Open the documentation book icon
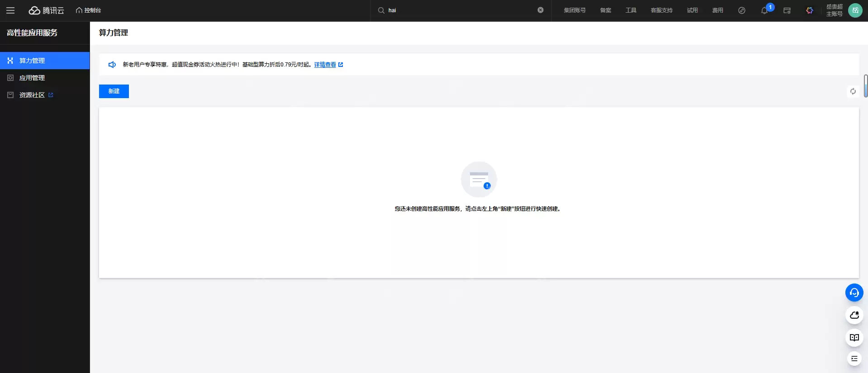The image size is (868, 373). (x=854, y=338)
